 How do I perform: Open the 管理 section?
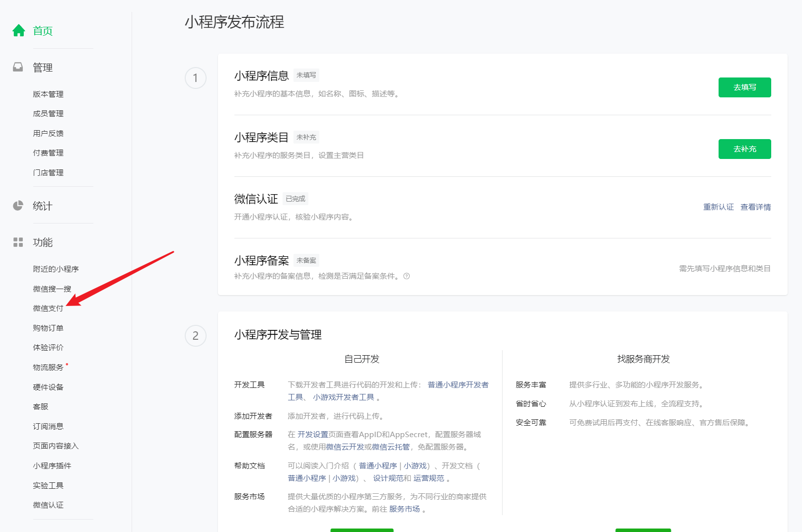point(43,68)
